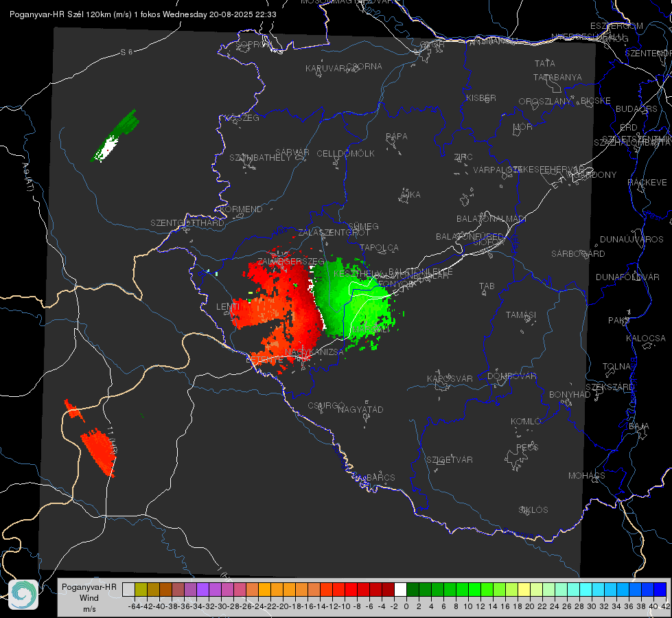Click the KOMLÓ town label

coord(526,421)
